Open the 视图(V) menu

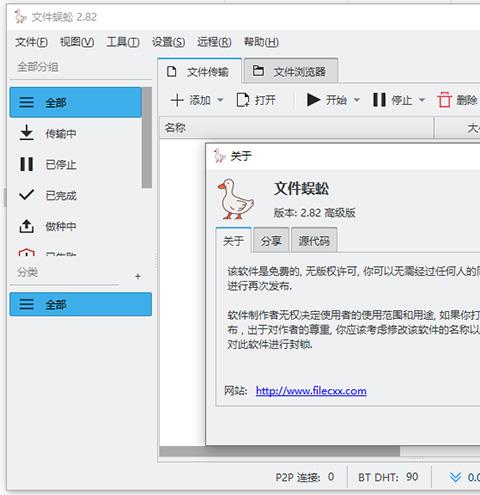pos(77,42)
